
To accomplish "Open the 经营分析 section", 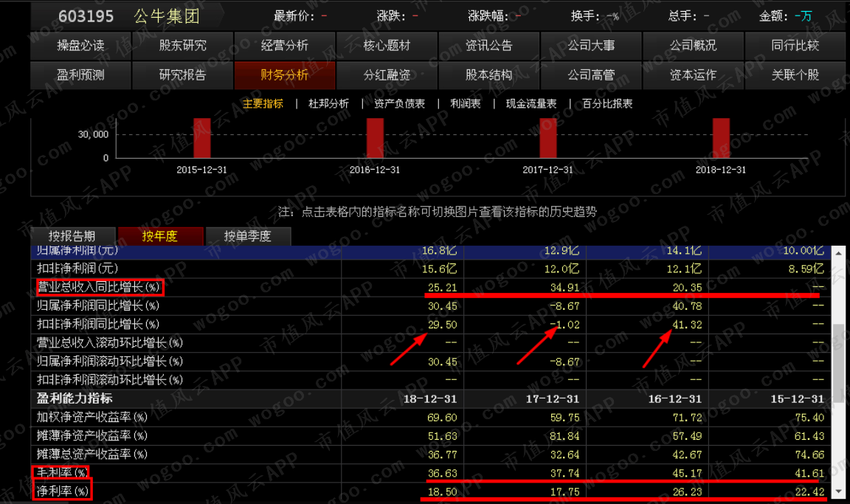I will click(285, 46).
